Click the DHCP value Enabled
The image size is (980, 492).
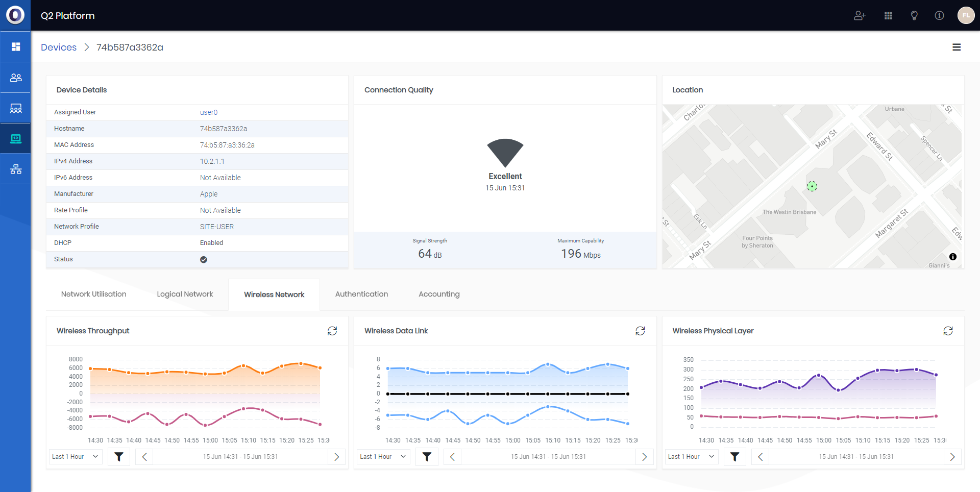[x=211, y=243]
